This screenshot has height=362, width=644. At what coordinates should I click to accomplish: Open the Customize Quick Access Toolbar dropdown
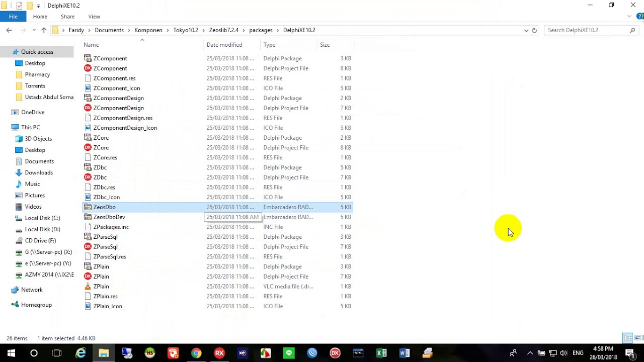click(x=38, y=6)
